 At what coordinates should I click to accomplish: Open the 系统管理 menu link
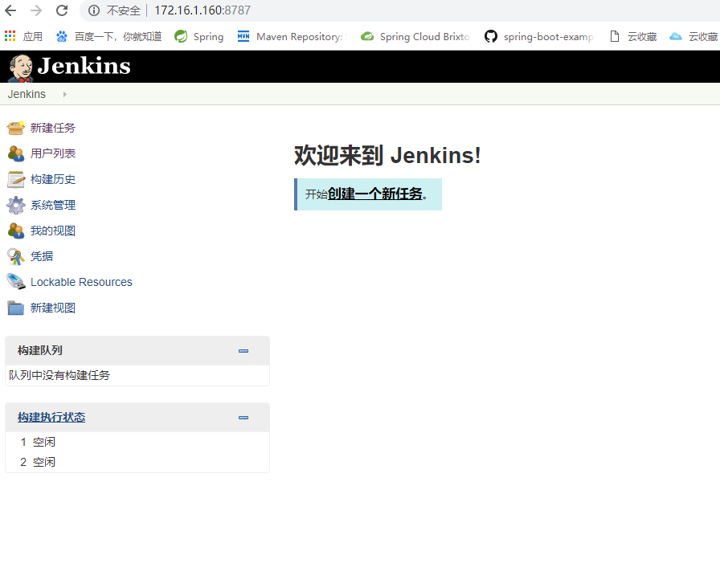click(53, 205)
